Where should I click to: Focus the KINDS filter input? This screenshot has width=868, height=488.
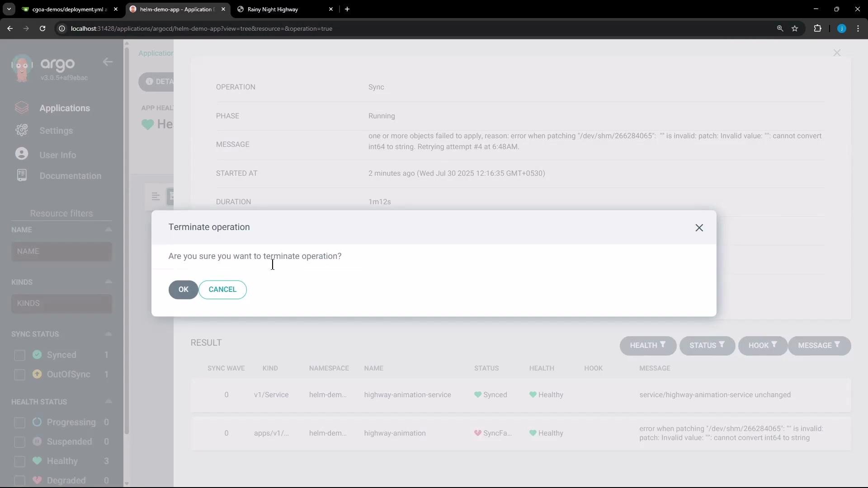pos(61,303)
